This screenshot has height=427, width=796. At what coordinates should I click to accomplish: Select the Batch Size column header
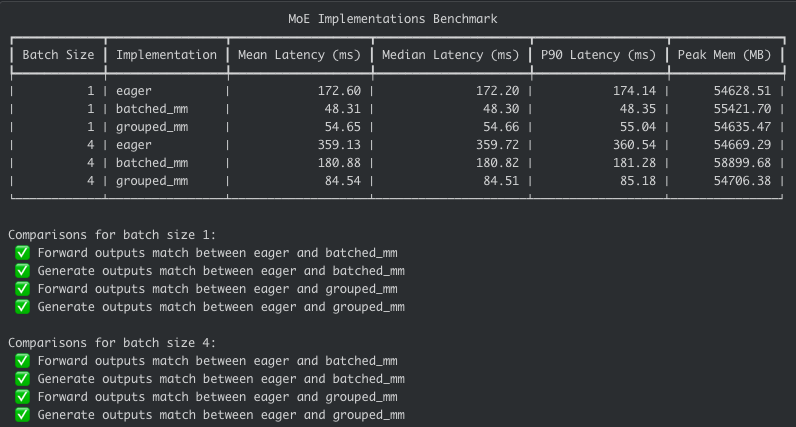click(x=58, y=55)
